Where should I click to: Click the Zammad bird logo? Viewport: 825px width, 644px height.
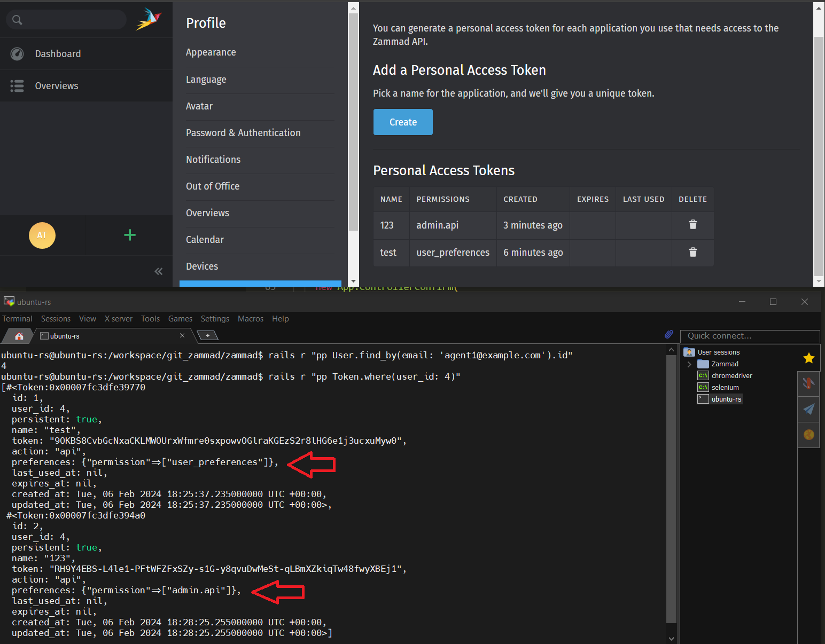point(149,19)
